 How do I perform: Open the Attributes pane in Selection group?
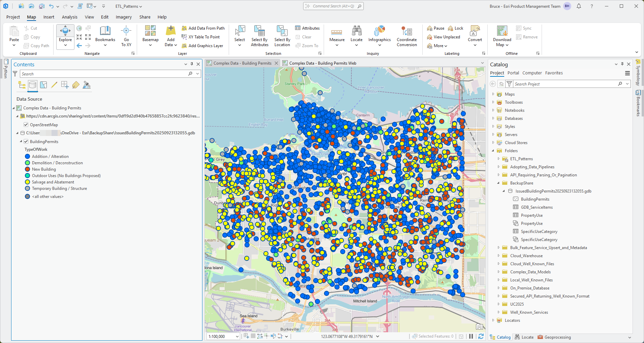[x=308, y=28]
